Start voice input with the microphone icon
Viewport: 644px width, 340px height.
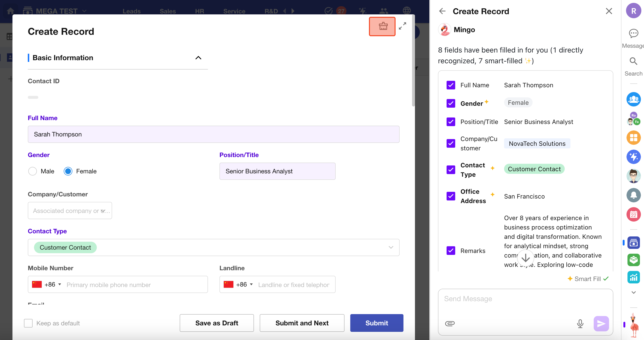click(580, 323)
